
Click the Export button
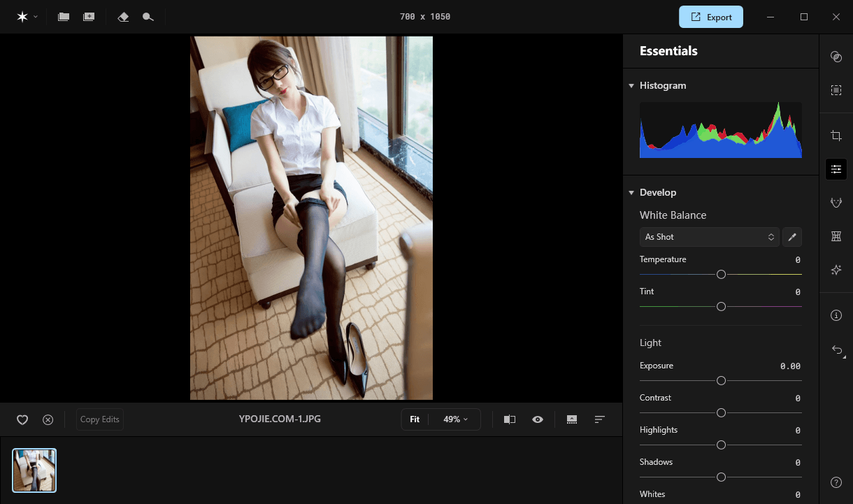(x=710, y=17)
